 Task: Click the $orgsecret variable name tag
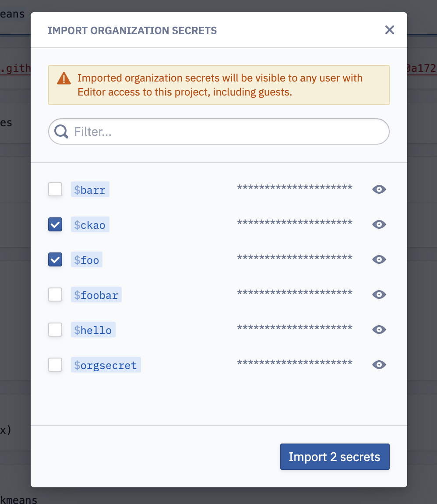pos(106,365)
